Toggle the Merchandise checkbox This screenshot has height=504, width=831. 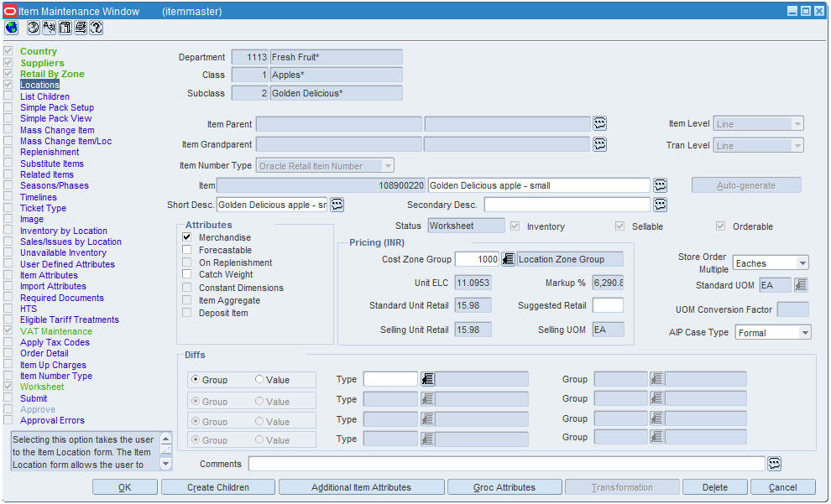(x=186, y=237)
